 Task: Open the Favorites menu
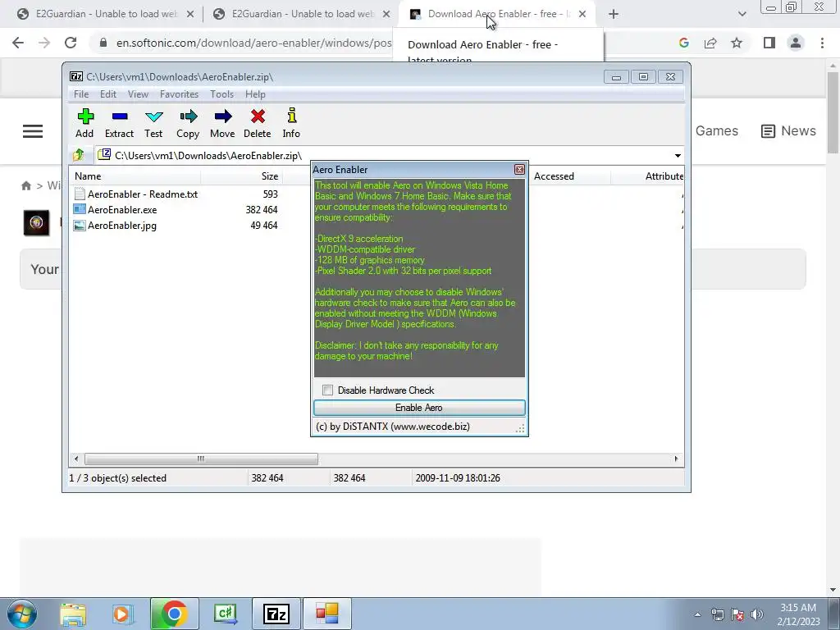click(179, 94)
